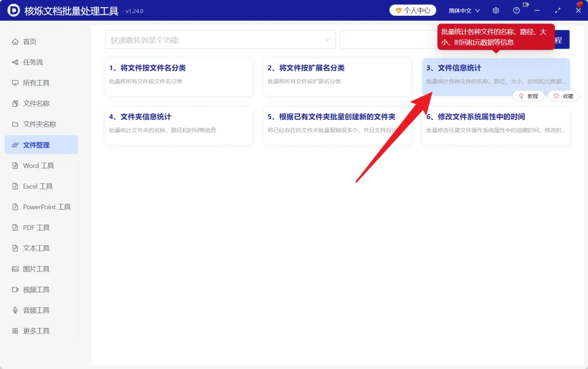Open PowerPoint 工具 in sidebar
Screen dimensions: 588x369
click(x=41, y=207)
